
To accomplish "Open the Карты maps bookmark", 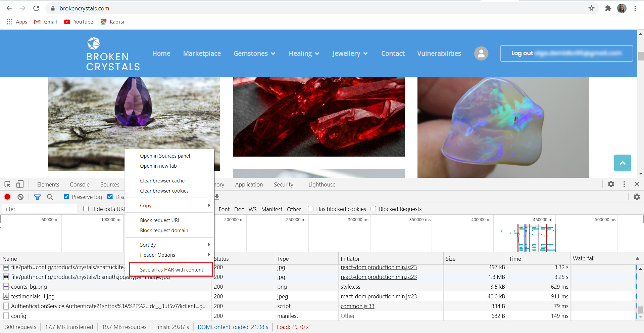I will [112, 22].
